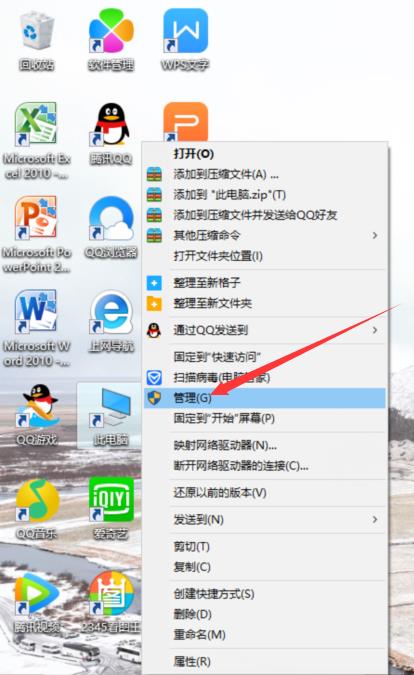
Task: Select the Microsoft PowerPoint shortcut
Action: pos(37,235)
